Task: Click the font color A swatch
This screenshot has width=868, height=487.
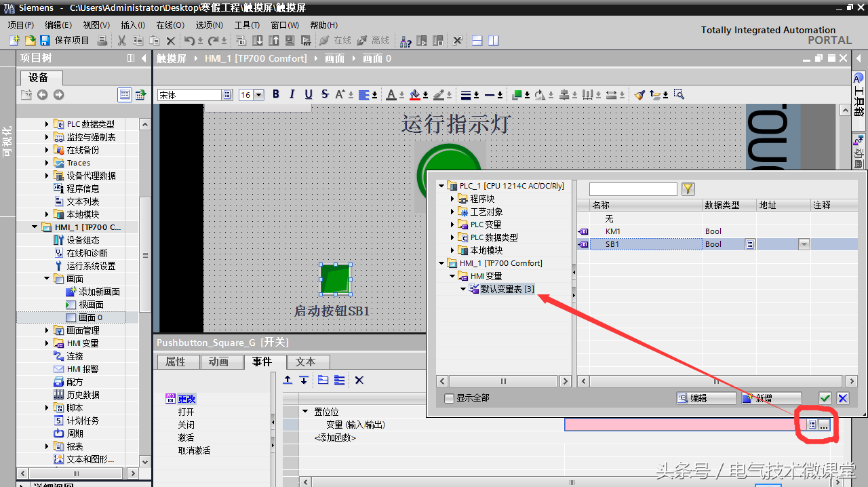Action: coord(391,95)
